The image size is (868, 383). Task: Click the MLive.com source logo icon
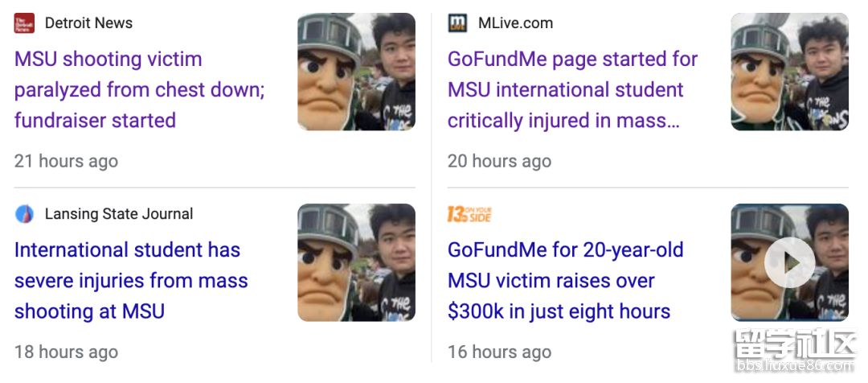tap(457, 23)
